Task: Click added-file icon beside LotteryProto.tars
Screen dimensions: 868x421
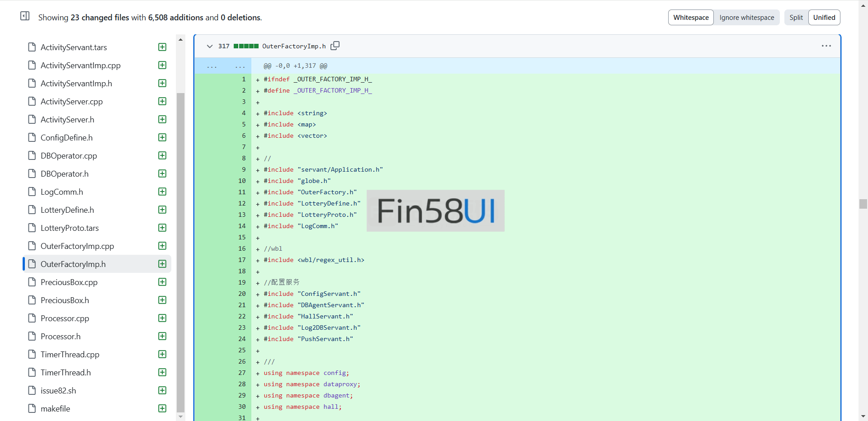Action: coord(162,228)
